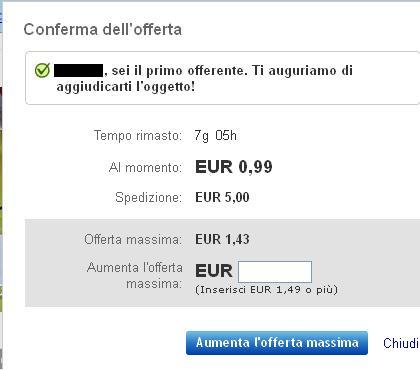Click the Al momento label

pyautogui.click(x=145, y=167)
